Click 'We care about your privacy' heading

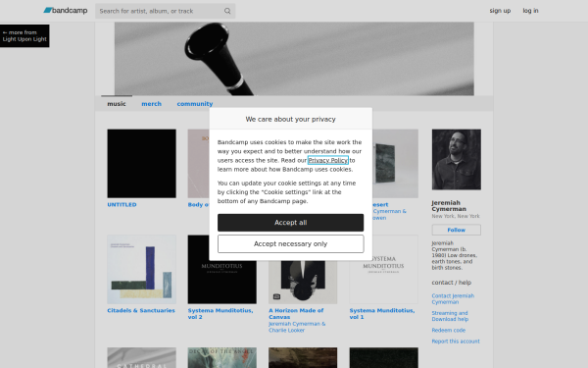pyautogui.click(x=291, y=119)
